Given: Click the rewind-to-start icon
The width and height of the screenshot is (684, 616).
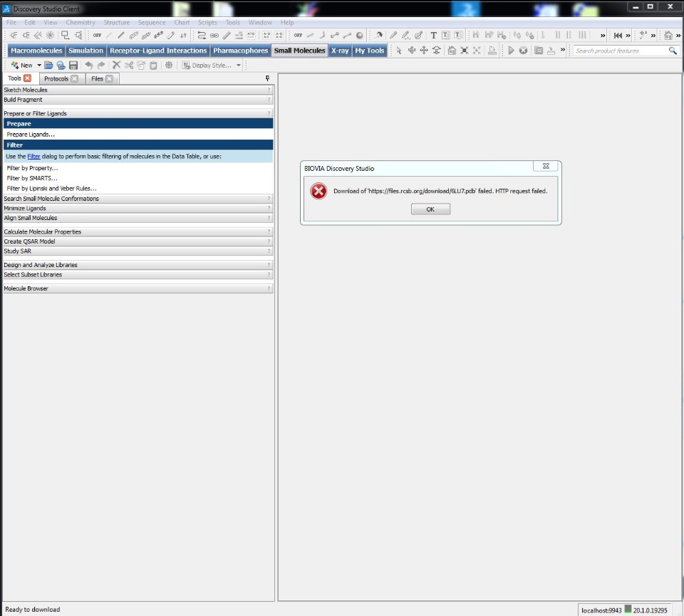Looking at the screenshot, I should point(618,36).
